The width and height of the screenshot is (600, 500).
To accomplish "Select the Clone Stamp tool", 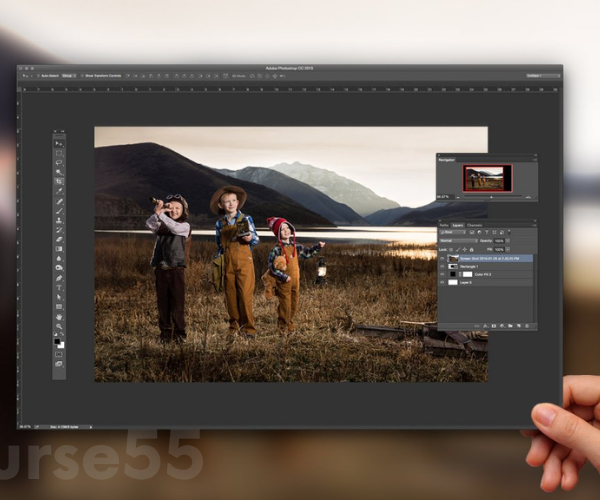I will click(59, 220).
